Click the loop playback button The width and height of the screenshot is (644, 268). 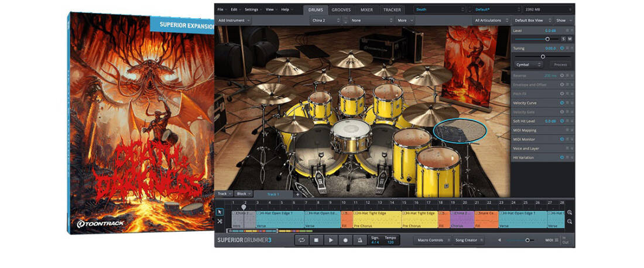pyautogui.click(x=301, y=240)
